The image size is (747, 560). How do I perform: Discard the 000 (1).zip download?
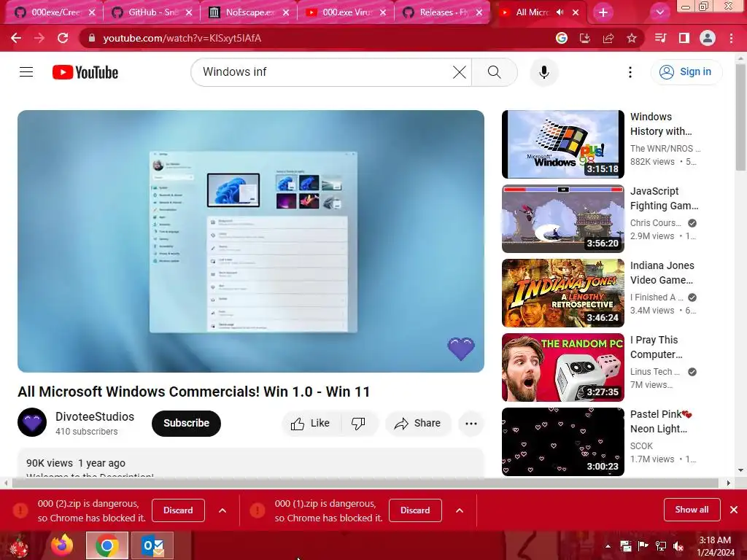click(x=415, y=510)
